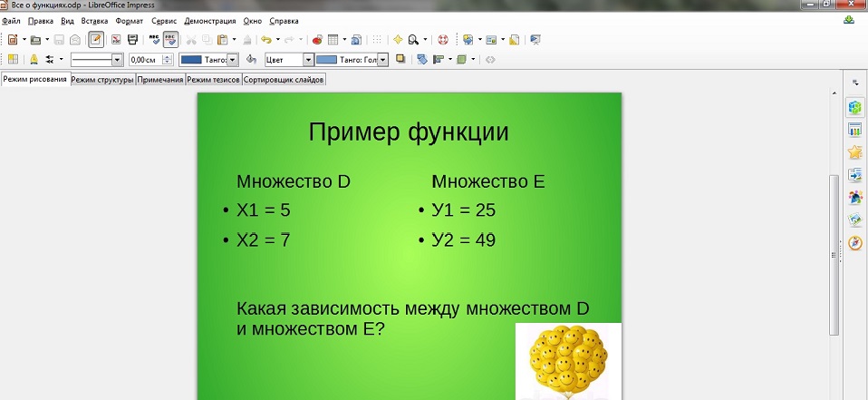Open the custom animation star in sidebar

(x=854, y=152)
